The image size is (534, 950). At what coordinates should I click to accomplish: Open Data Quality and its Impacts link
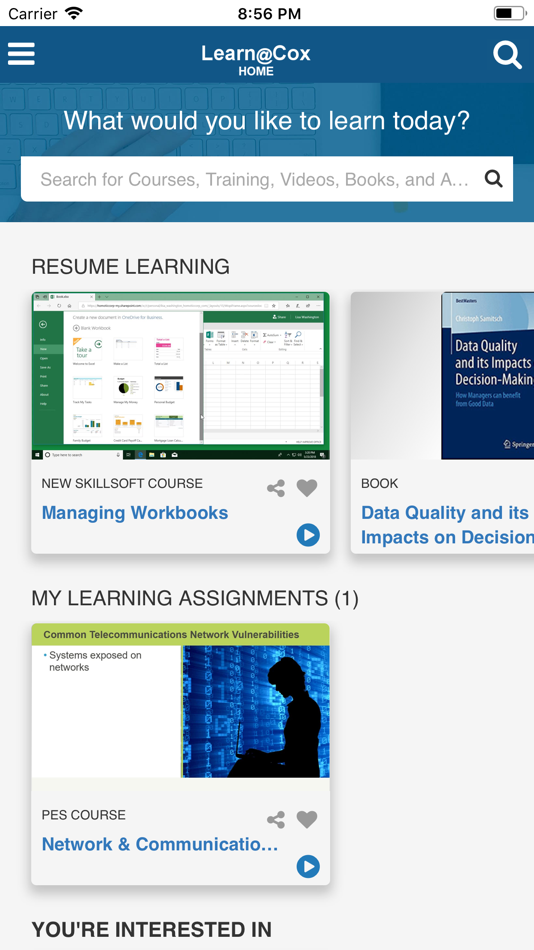tap(447, 525)
